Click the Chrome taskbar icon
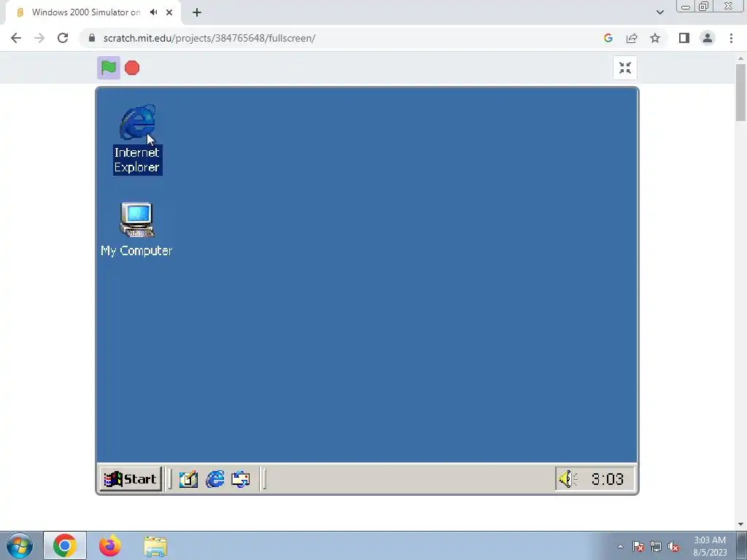The height and width of the screenshot is (560, 747). 65,545
